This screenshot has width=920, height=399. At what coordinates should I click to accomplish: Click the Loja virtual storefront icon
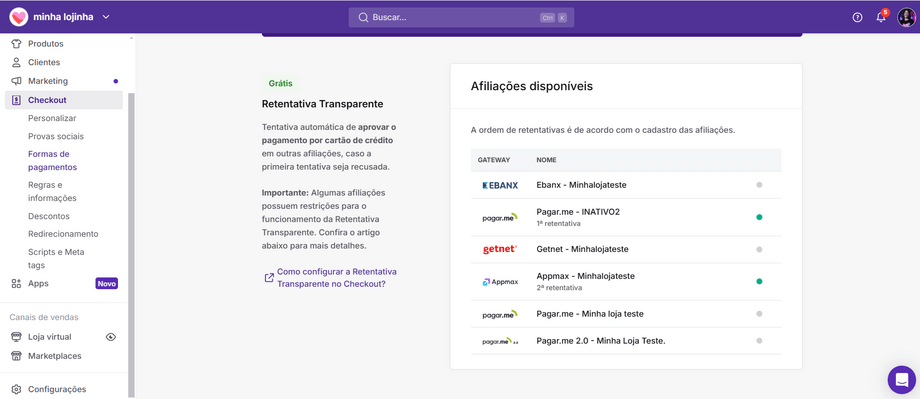click(16, 337)
